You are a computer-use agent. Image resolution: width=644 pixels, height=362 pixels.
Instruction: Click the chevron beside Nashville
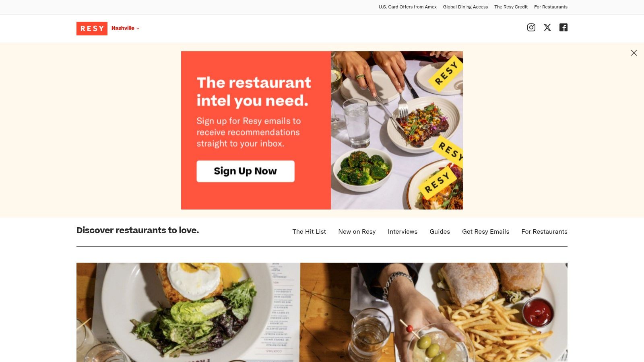pos(138,29)
